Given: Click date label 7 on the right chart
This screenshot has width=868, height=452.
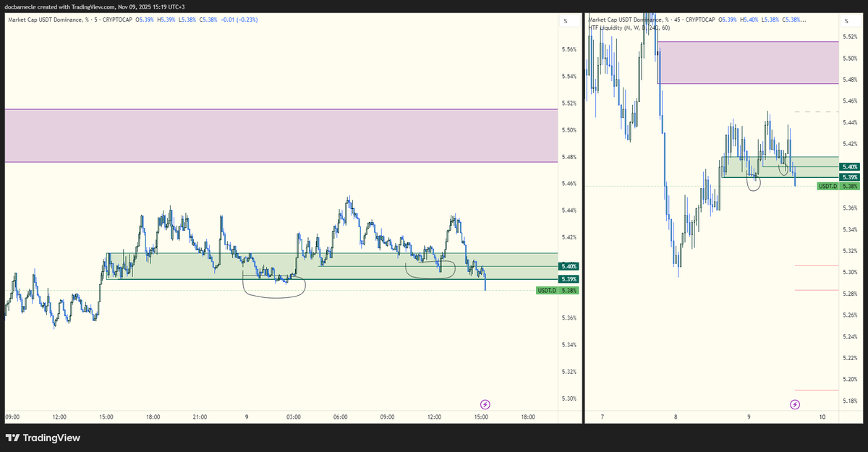Looking at the screenshot, I should coord(602,417).
